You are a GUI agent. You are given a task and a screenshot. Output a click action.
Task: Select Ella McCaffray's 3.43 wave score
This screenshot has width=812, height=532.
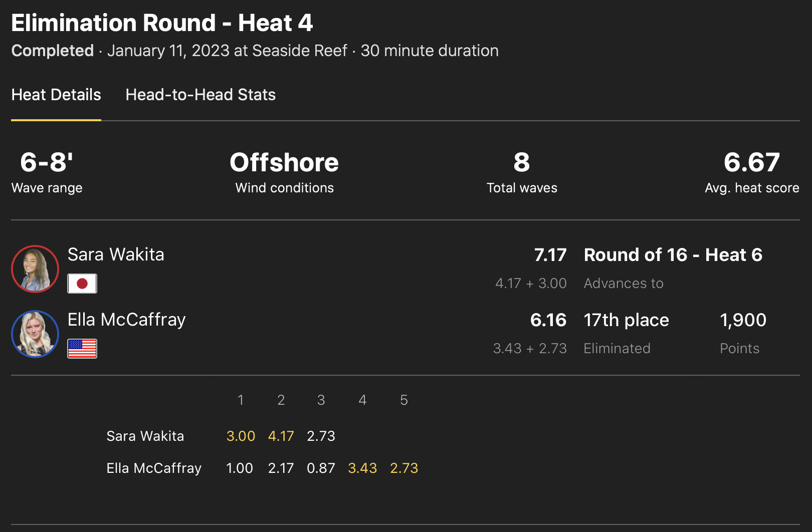click(362, 468)
